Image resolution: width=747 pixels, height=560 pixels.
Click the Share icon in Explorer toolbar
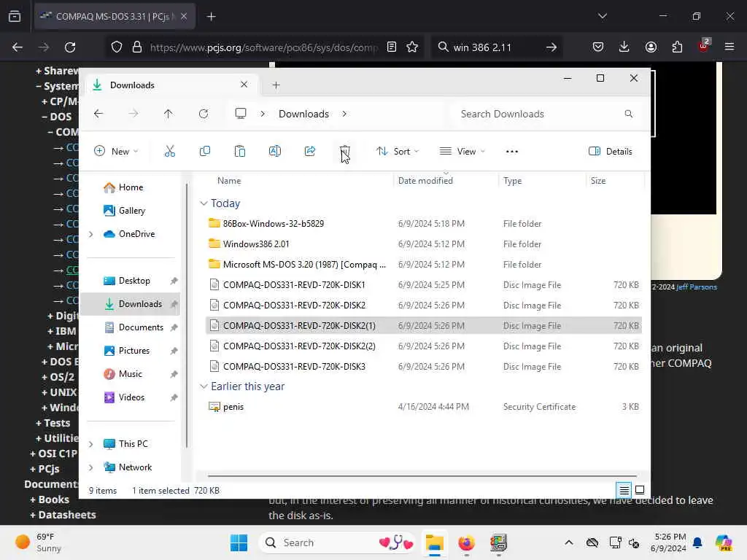pos(309,152)
